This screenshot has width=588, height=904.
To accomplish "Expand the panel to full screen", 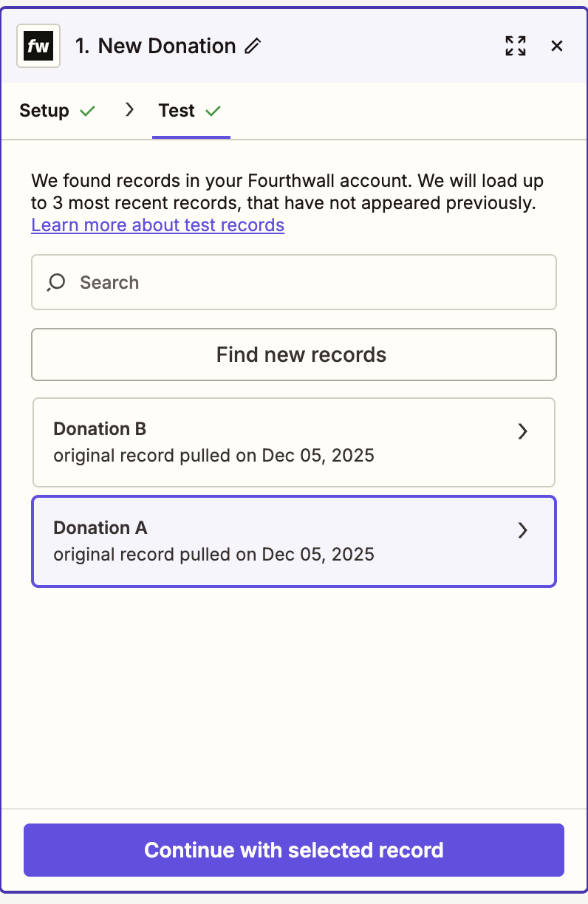I will [516, 47].
